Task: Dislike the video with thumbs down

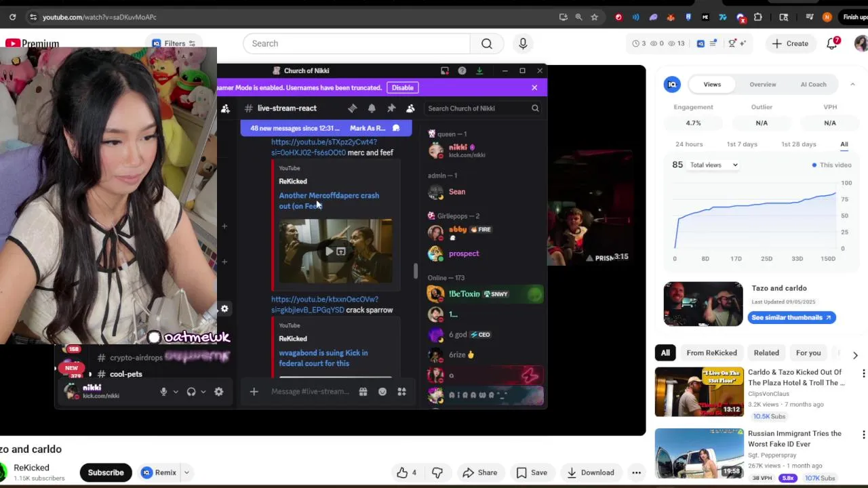Action: [437, 472]
